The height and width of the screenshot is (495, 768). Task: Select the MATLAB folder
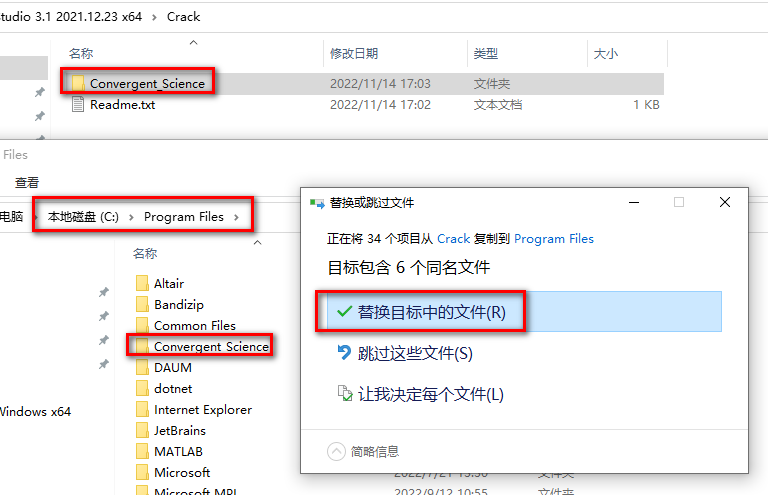pos(178,451)
